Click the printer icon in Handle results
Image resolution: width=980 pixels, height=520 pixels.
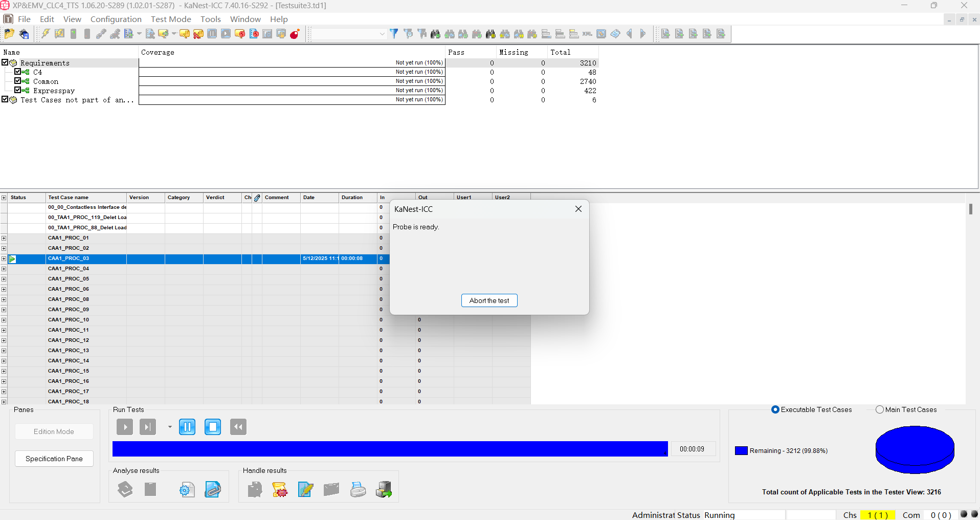click(358, 490)
